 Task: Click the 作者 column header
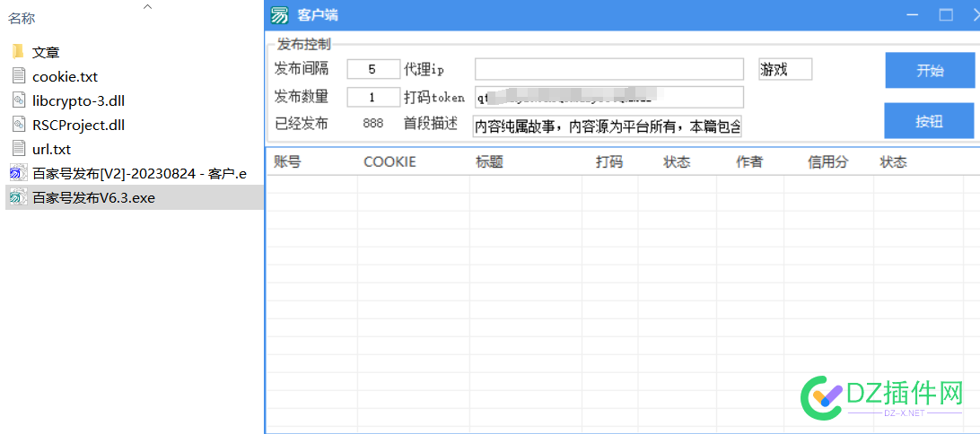pyautogui.click(x=749, y=162)
